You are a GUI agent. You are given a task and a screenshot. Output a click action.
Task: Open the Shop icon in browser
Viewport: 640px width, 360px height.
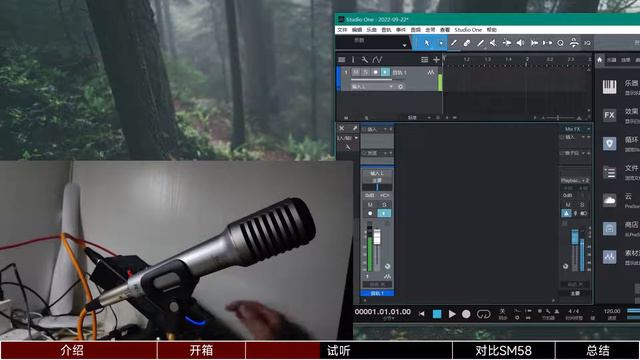point(609,229)
